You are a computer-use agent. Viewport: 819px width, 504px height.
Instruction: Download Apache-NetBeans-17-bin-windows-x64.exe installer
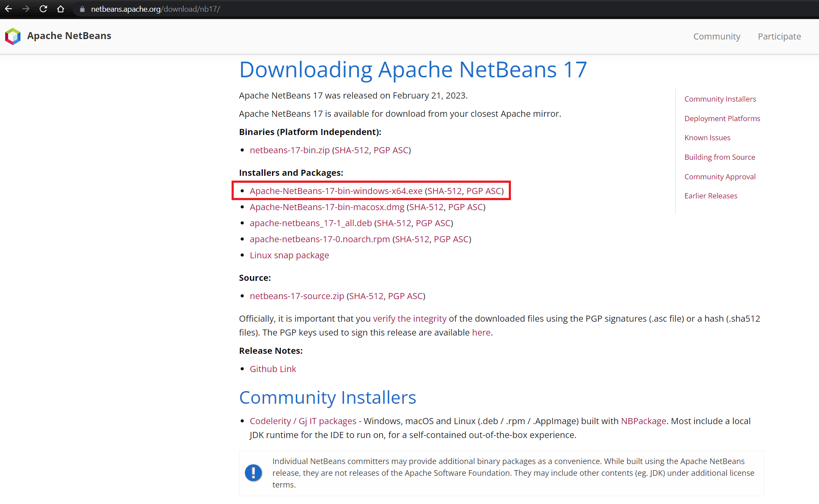pos(336,191)
